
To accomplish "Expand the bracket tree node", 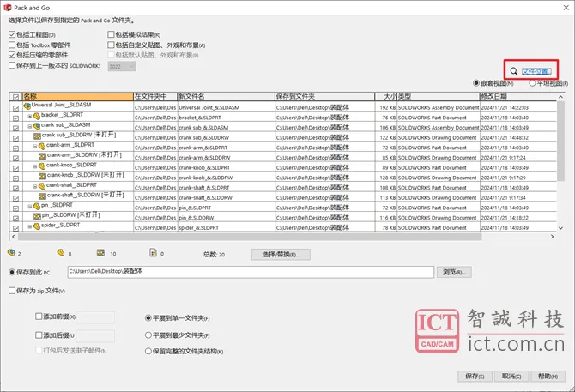I will (x=30, y=117).
